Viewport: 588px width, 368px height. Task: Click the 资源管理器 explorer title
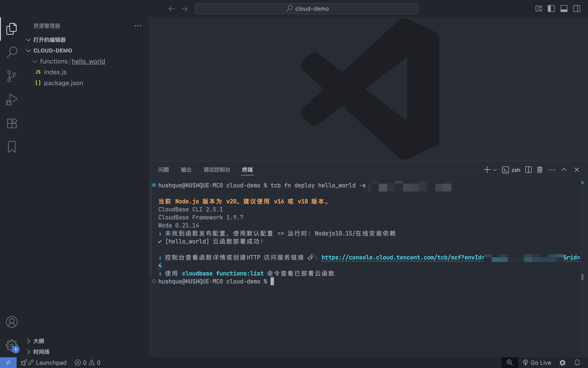[x=47, y=26]
